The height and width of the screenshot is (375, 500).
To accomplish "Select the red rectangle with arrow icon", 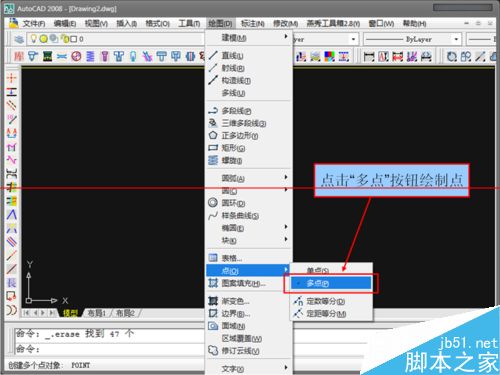I will 11,296.
